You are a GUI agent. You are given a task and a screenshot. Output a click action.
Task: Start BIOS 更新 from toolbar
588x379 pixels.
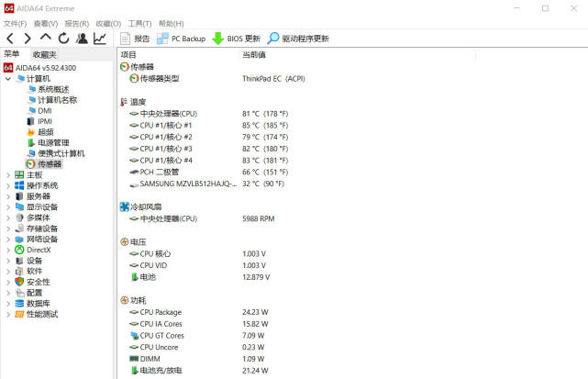point(236,39)
